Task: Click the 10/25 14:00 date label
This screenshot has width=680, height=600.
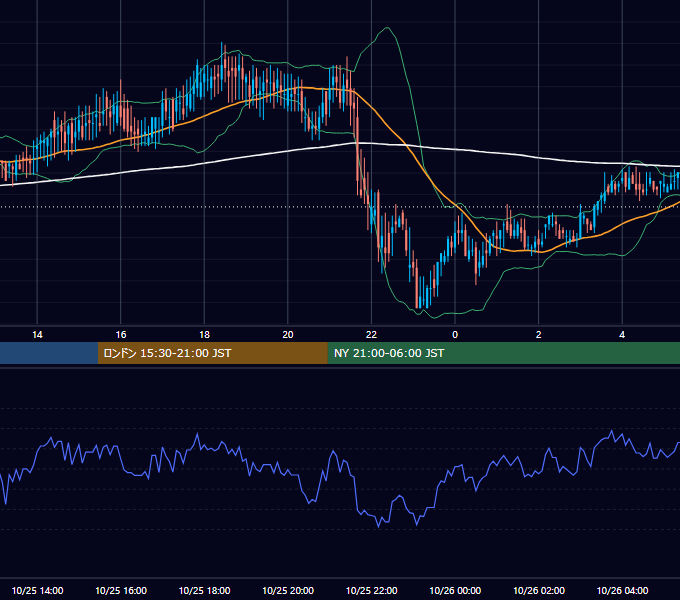Action: 37,590
